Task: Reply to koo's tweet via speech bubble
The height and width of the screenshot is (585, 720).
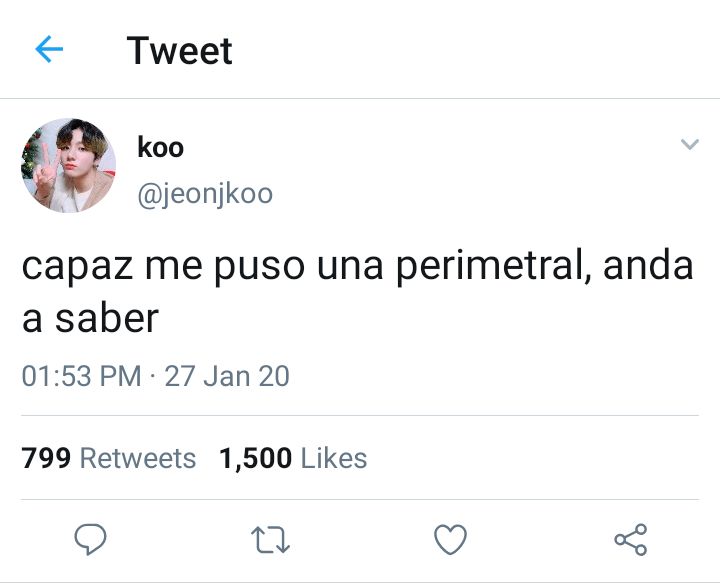Action: click(x=90, y=539)
